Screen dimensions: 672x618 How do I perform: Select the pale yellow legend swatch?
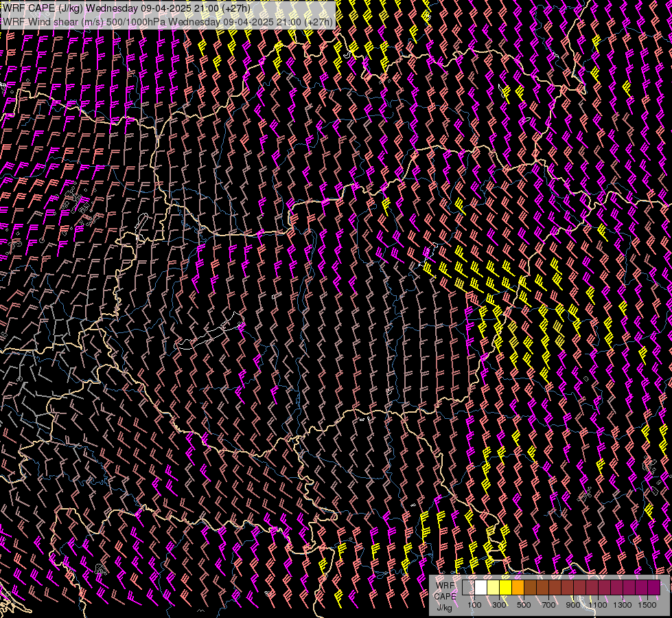[x=494, y=588]
